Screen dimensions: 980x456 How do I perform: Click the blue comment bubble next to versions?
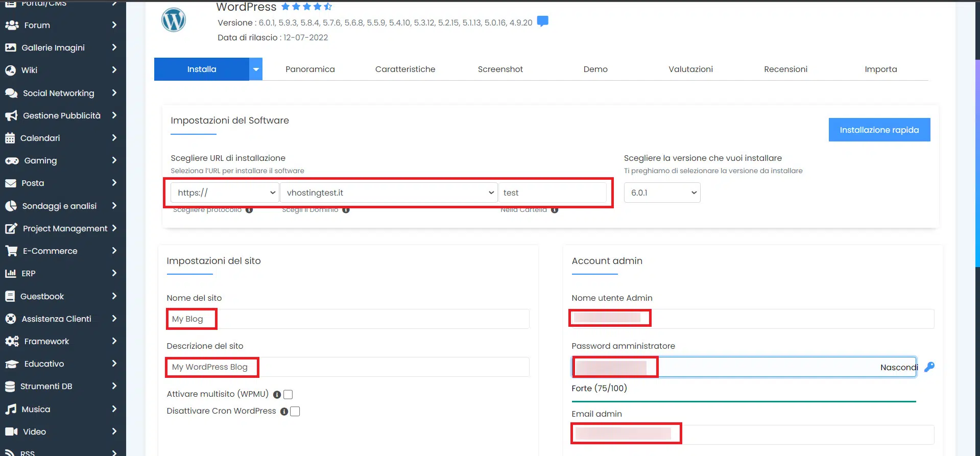(543, 21)
